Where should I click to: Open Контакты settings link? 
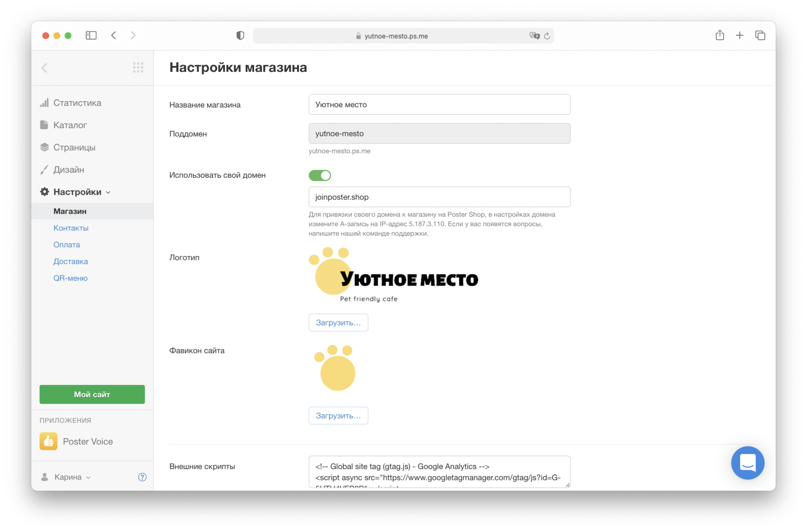click(71, 228)
